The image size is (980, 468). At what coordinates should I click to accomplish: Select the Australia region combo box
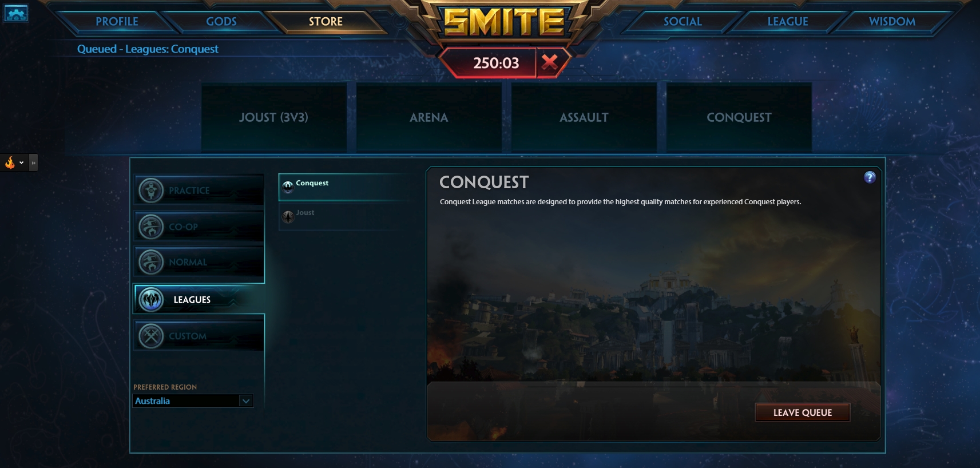coord(193,400)
